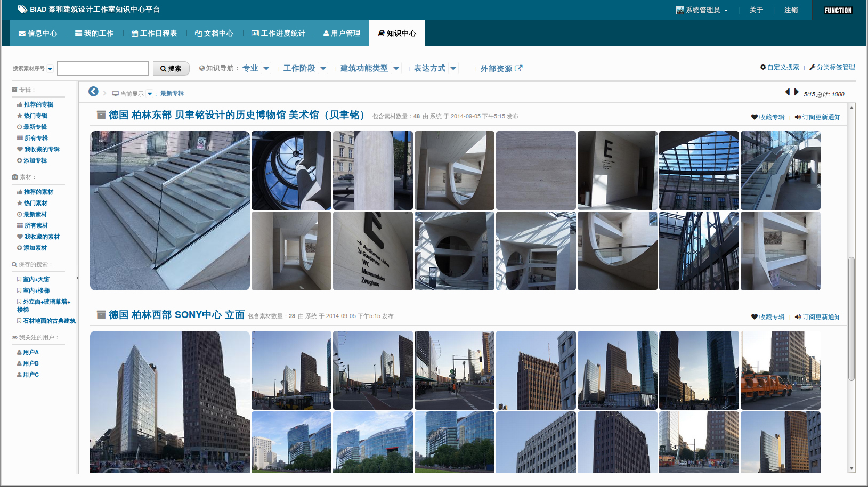Open the large stone staircase thumbnail
The height and width of the screenshot is (487, 868).
point(170,210)
